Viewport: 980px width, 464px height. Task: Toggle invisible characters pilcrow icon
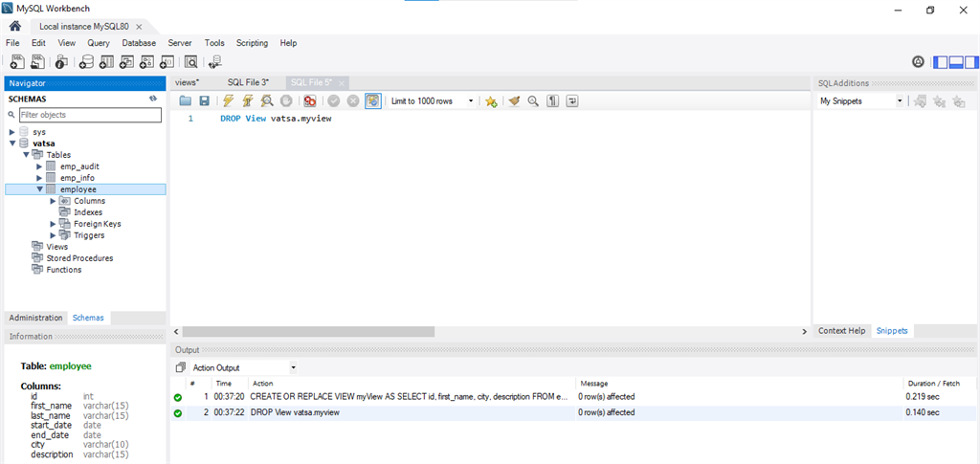click(552, 100)
